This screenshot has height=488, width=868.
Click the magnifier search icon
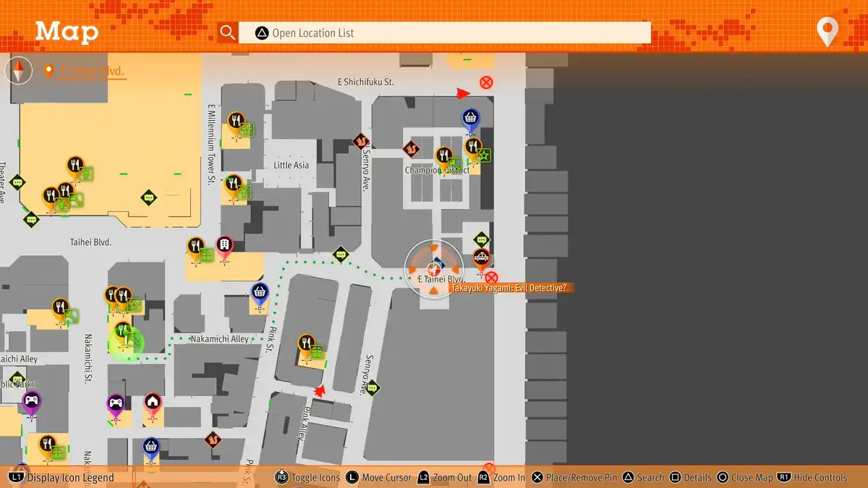[x=228, y=33]
